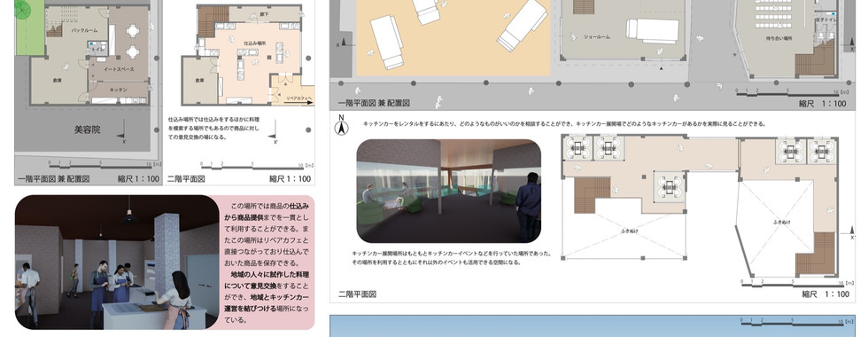Screen dimensions: 868x337
Task: Click the リペアカフェへ direction arrow
Action: tap(298, 99)
